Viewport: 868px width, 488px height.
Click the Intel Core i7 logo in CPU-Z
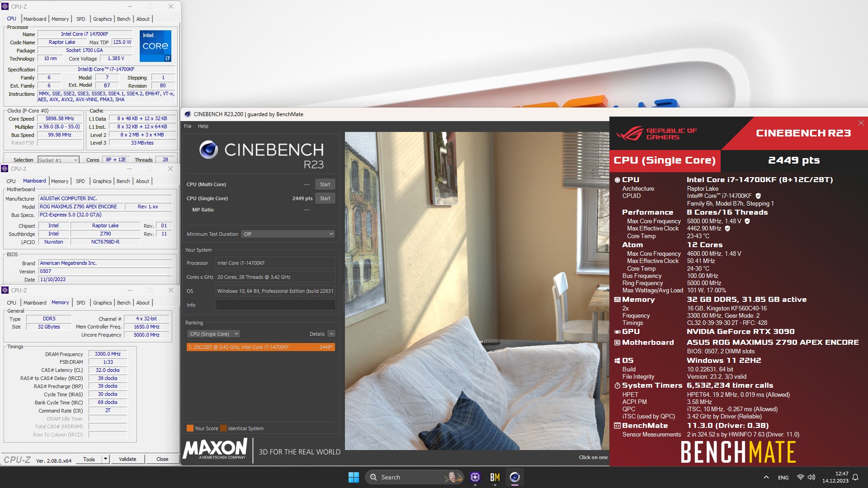click(156, 46)
